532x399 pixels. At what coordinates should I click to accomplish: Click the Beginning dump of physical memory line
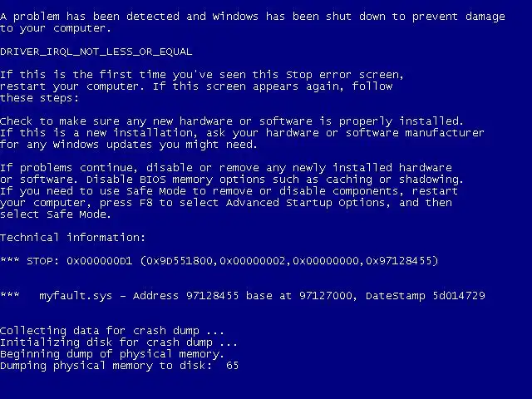pyautogui.click(x=112, y=354)
